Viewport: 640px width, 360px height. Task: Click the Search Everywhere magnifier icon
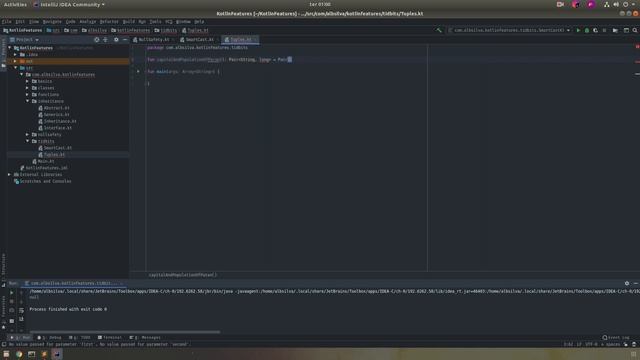point(635,30)
